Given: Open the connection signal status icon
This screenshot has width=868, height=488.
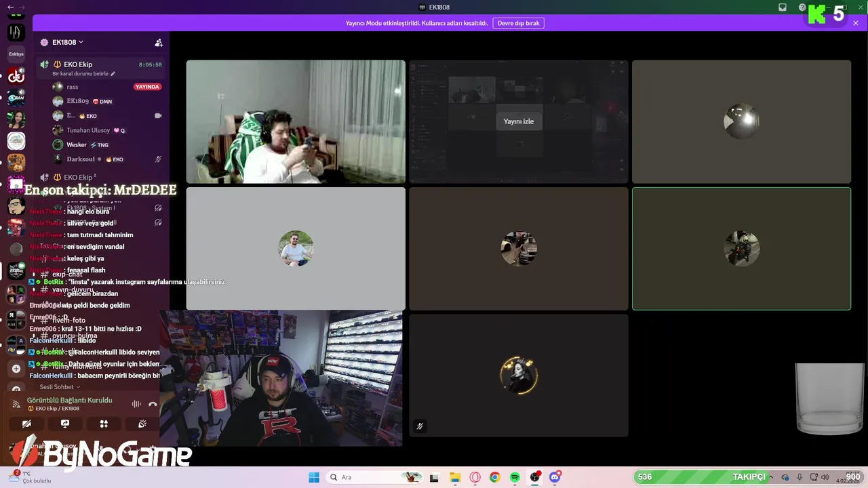Looking at the screenshot, I should click(x=17, y=404).
